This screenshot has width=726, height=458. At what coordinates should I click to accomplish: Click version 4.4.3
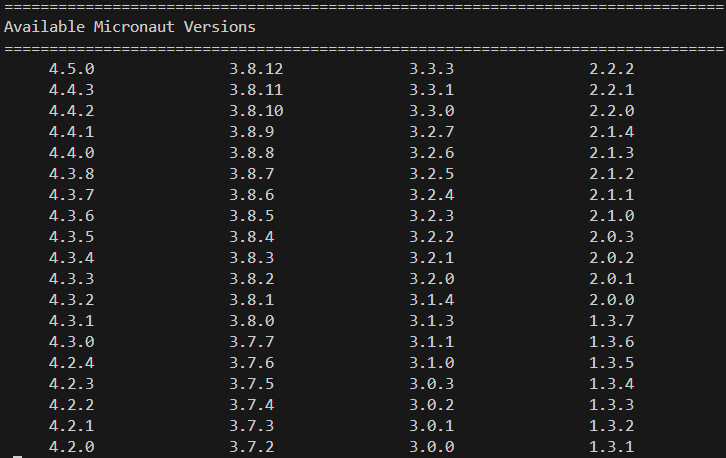point(71,90)
